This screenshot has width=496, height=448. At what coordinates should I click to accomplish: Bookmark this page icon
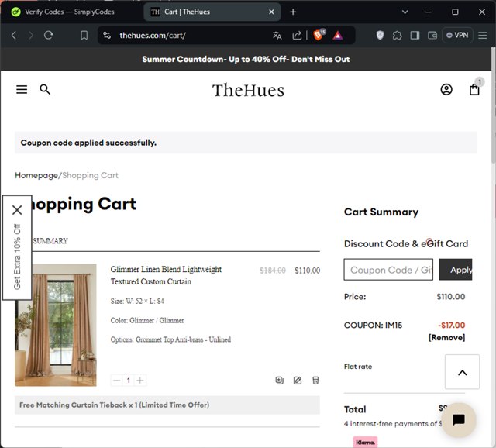[x=84, y=35]
